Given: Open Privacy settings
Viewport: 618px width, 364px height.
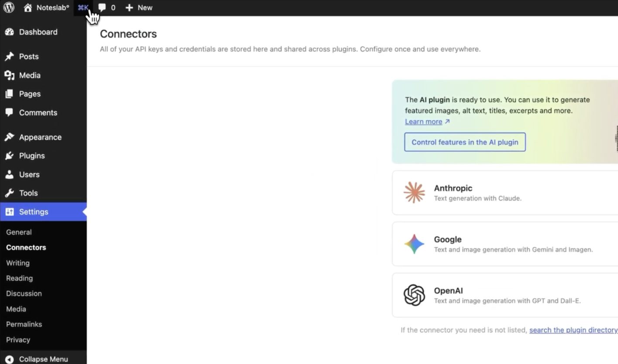Looking at the screenshot, I should point(18,340).
